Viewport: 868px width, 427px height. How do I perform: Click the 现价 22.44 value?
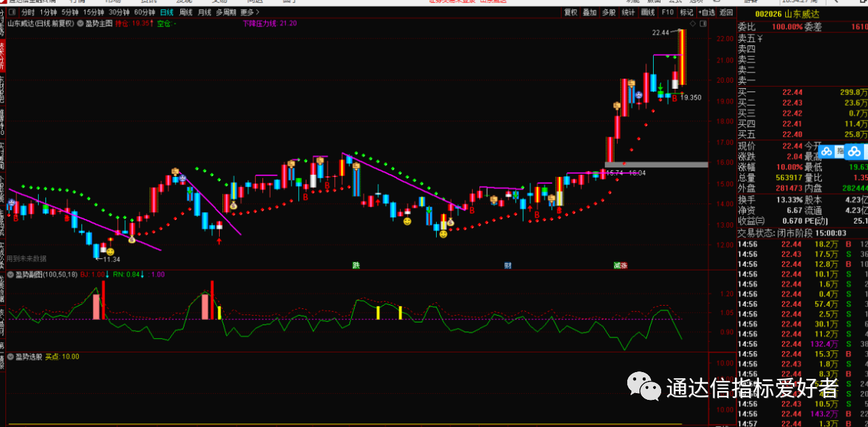[x=792, y=146]
